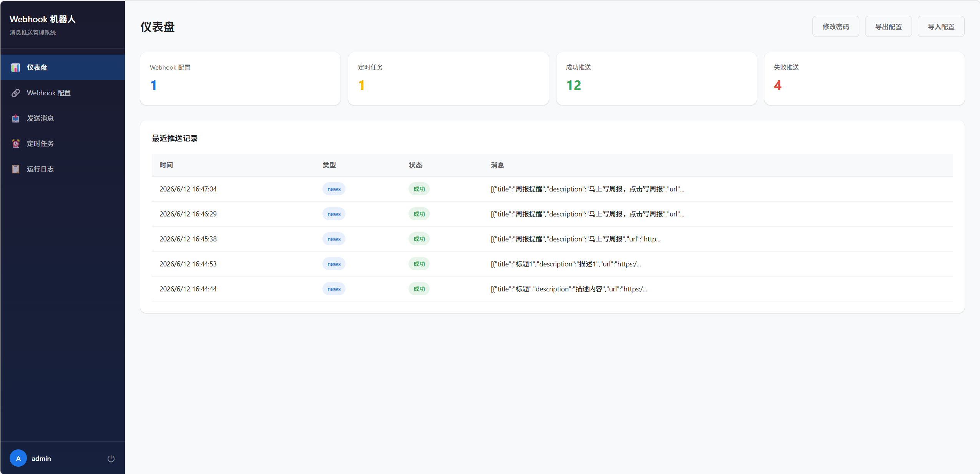Screen dimensions: 980x474
Task: Click the 最近推送记录 section heading
Action: click(174, 138)
